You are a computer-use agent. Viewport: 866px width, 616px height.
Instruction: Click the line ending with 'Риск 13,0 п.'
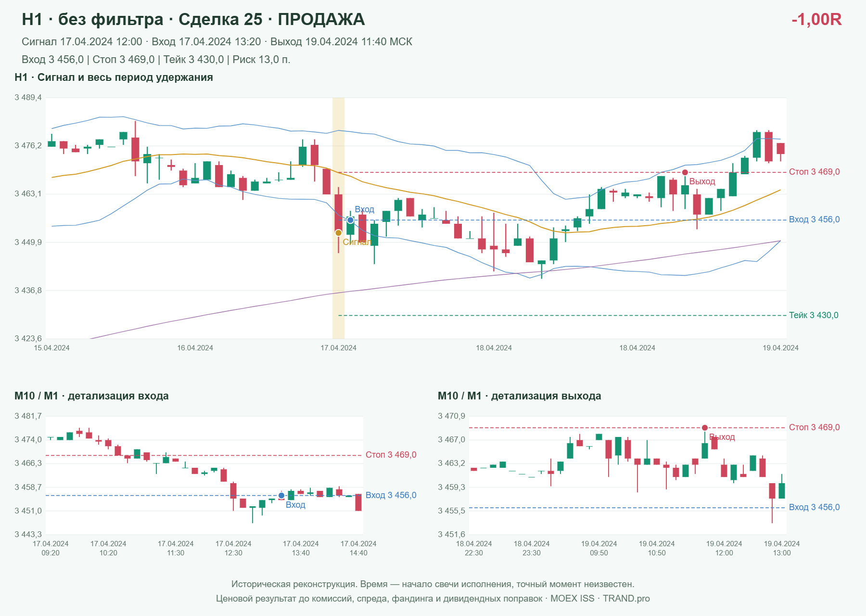pos(156,60)
